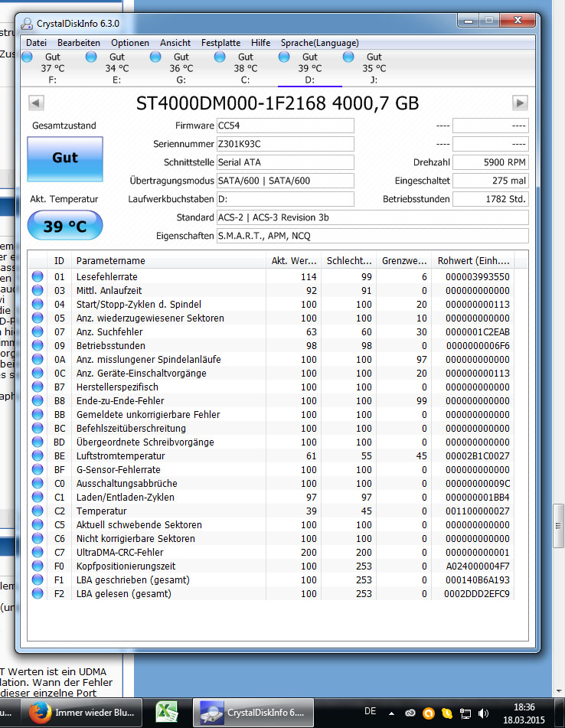Select the G: drive tab at 36 °C
This screenshot has width=565, height=728.
181,68
